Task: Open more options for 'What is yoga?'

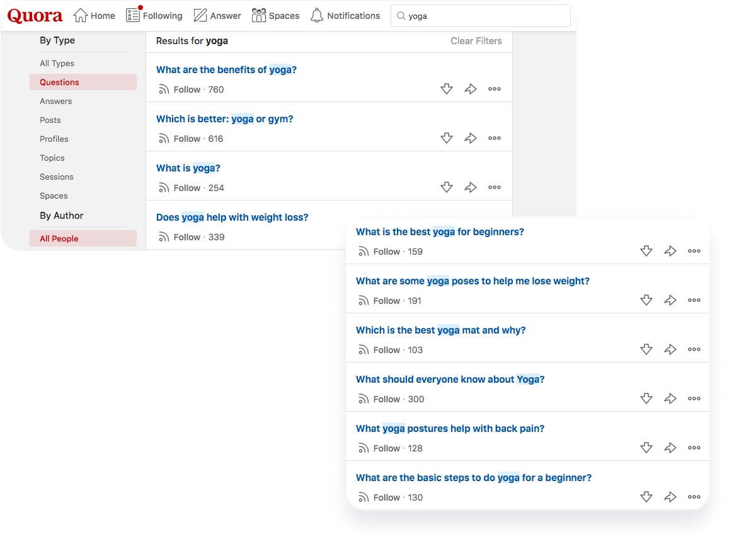Action: 495,187
